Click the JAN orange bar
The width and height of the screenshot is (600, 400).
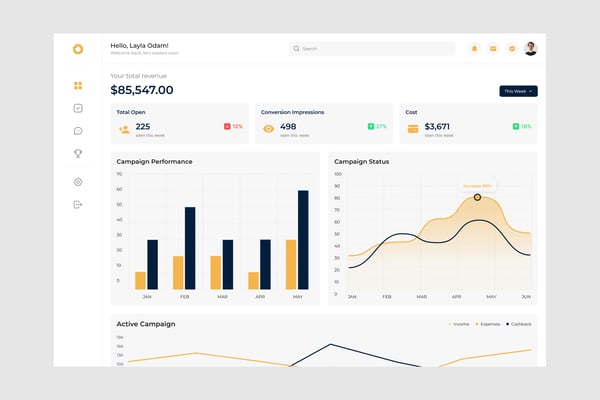click(140, 281)
